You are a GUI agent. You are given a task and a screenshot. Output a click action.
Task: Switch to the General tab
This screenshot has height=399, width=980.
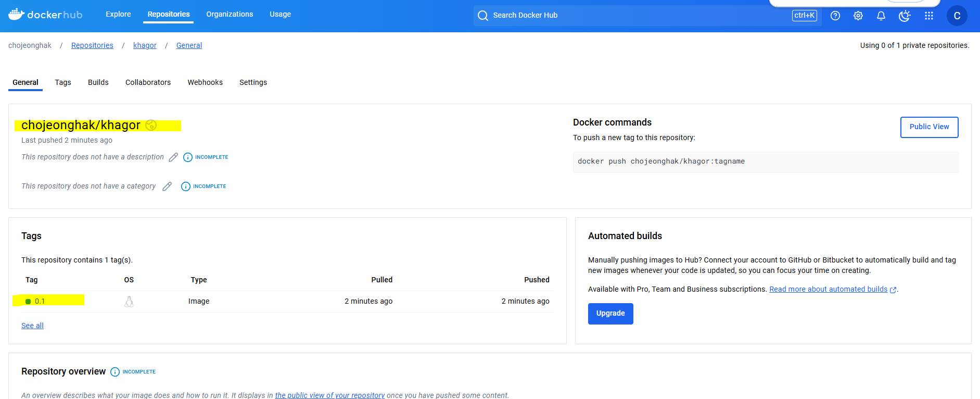[x=26, y=82]
